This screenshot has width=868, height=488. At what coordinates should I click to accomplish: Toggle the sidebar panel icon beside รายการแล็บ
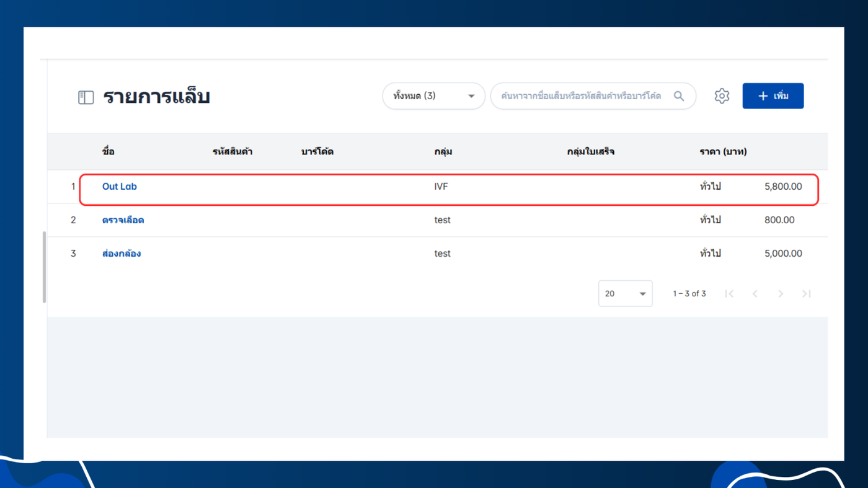point(86,97)
